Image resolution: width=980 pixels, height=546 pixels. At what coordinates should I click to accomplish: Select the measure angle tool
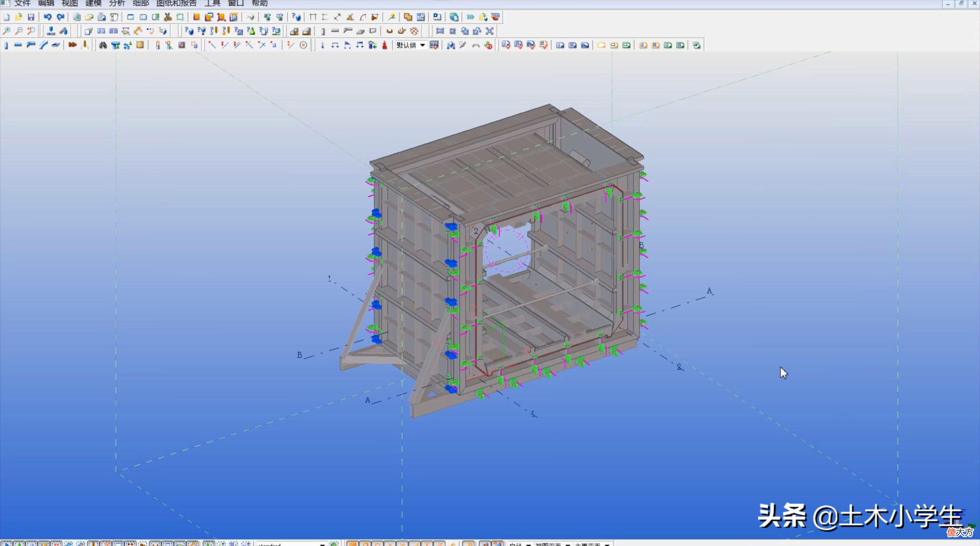click(x=350, y=17)
